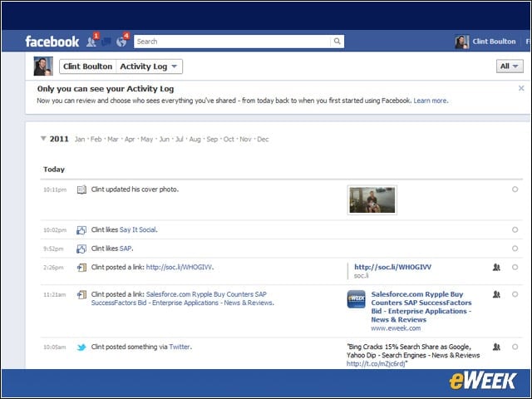This screenshot has width=532, height=399.
Task: Open the www.eweek.com link
Action: [x=396, y=328]
